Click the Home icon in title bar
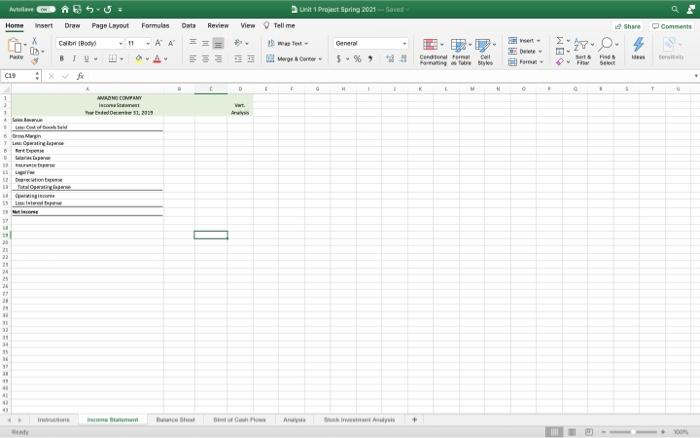This screenshot has height=438, width=700. tap(65, 9)
